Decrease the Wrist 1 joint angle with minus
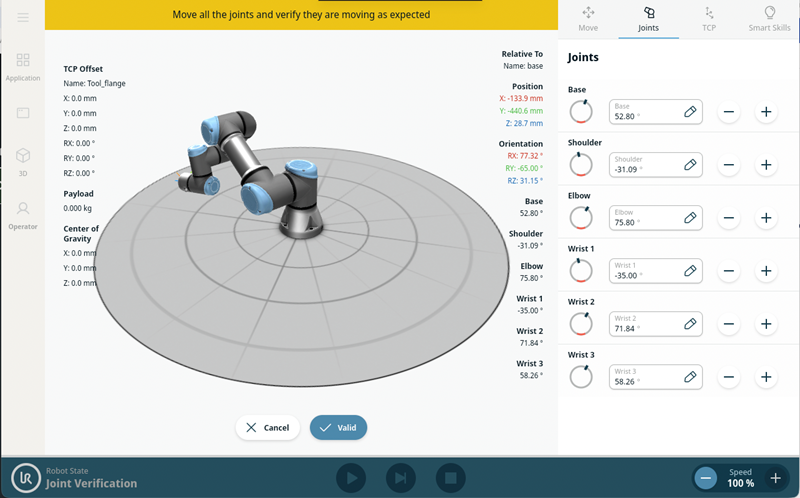 (x=729, y=271)
